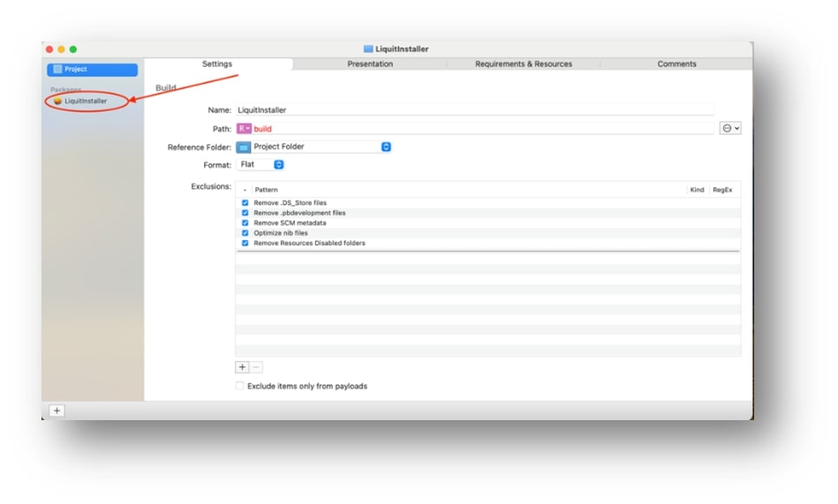This screenshot has width=838, height=504.
Task: Click the plus button below exclusions
Action: coord(242,367)
